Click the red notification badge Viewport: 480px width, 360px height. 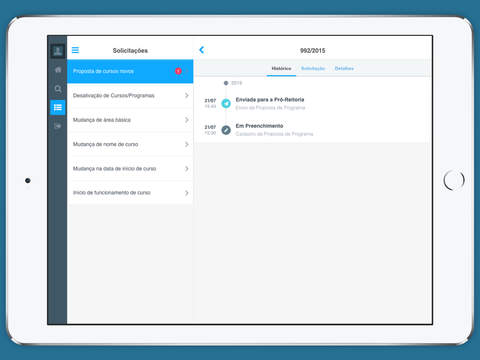[178, 71]
